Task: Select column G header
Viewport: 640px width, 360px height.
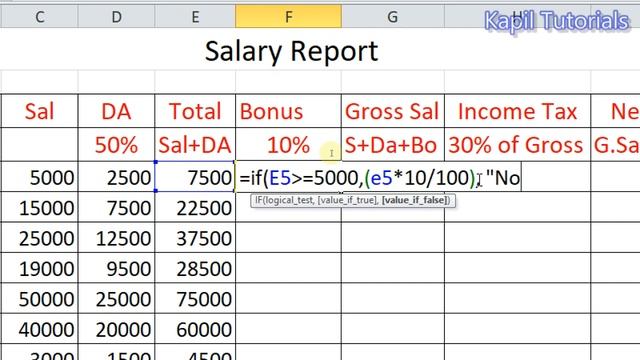Action: [393, 17]
